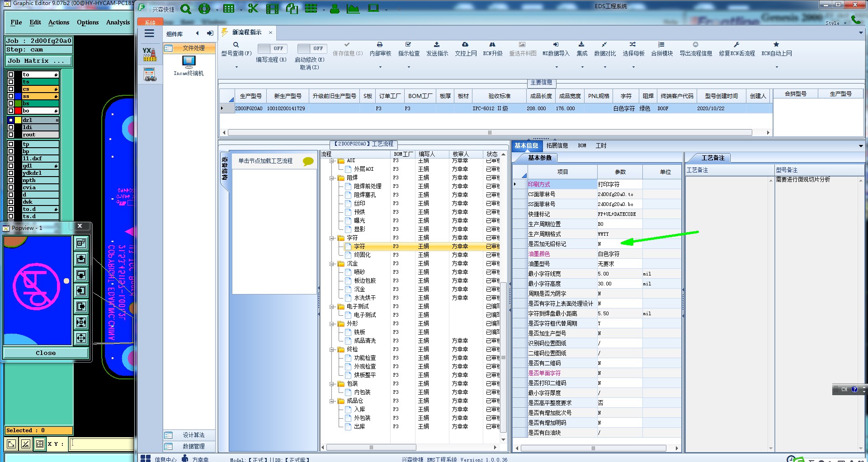The image size is (868, 462).
Task: Toggle the 编写流程 OFF switch
Action: tap(271, 48)
